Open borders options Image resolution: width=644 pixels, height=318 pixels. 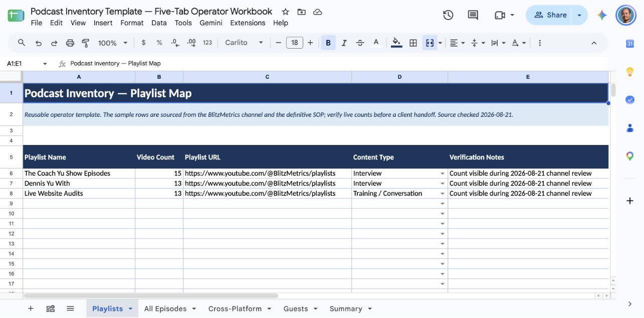pos(413,43)
